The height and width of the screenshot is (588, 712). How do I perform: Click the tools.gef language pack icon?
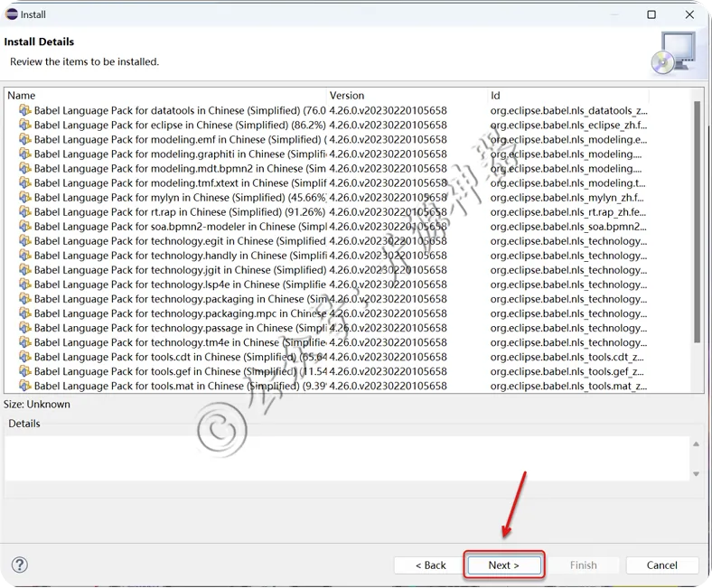coord(25,372)
